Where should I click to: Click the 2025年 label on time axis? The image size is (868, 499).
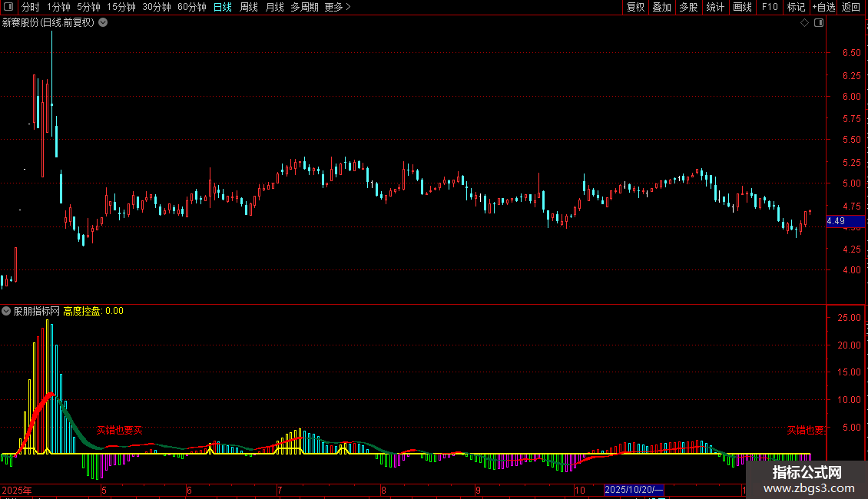pyautogui.click(x=17, y=490)
